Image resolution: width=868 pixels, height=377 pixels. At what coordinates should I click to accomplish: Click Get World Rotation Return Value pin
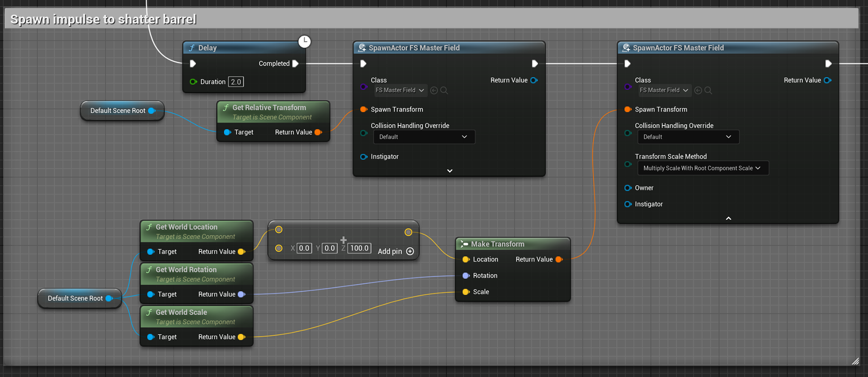[x=241, y=295]
